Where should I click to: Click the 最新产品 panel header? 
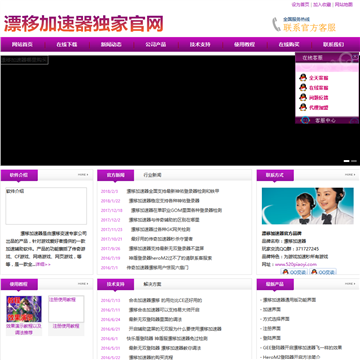(275, 284)
